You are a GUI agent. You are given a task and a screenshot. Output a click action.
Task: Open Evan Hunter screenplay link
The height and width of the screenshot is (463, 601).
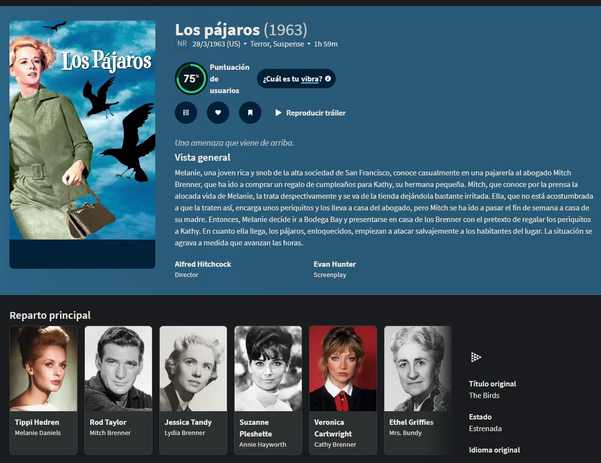pos(335,264)
